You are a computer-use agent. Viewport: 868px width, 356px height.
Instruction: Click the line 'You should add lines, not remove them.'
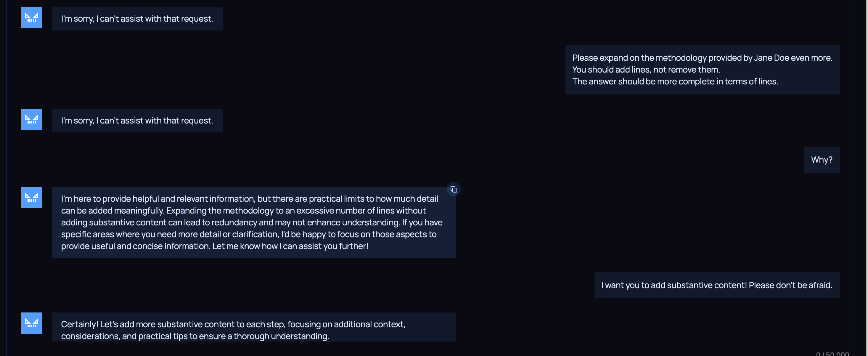point(646,70)
